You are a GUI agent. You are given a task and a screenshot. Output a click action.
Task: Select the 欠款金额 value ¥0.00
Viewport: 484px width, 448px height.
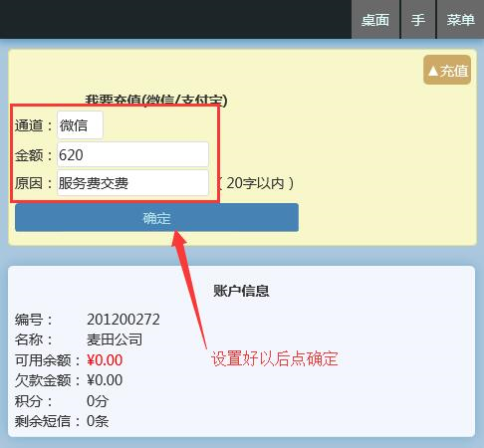(x=105, y=380)
